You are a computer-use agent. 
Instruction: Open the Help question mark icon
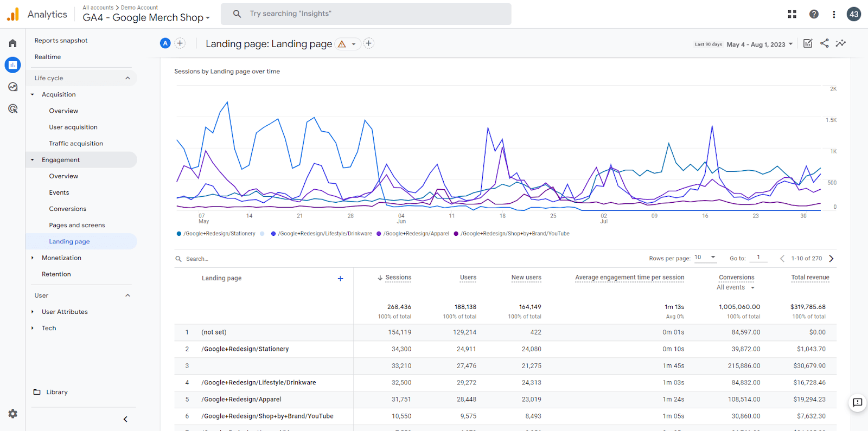(x=814, y=14)
